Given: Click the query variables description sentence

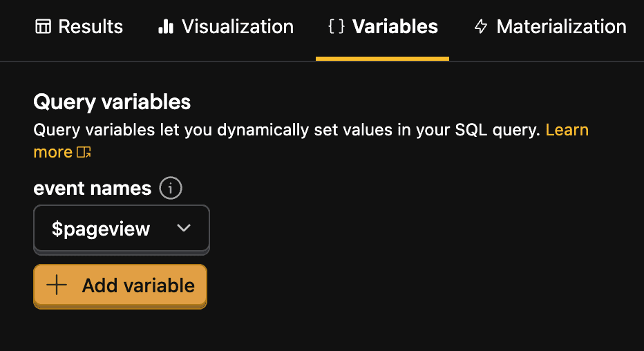Looking at the screenshot, I should tap(286, 130).
